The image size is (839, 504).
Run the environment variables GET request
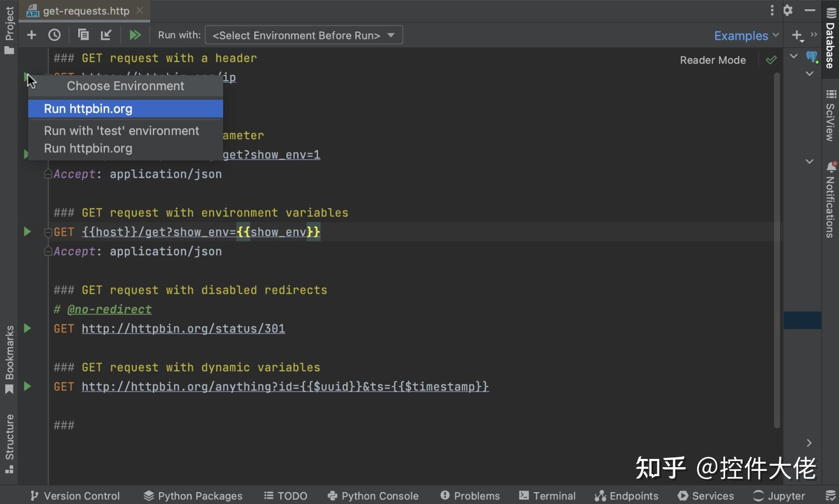pyautogui.click(x=27, y=232)
